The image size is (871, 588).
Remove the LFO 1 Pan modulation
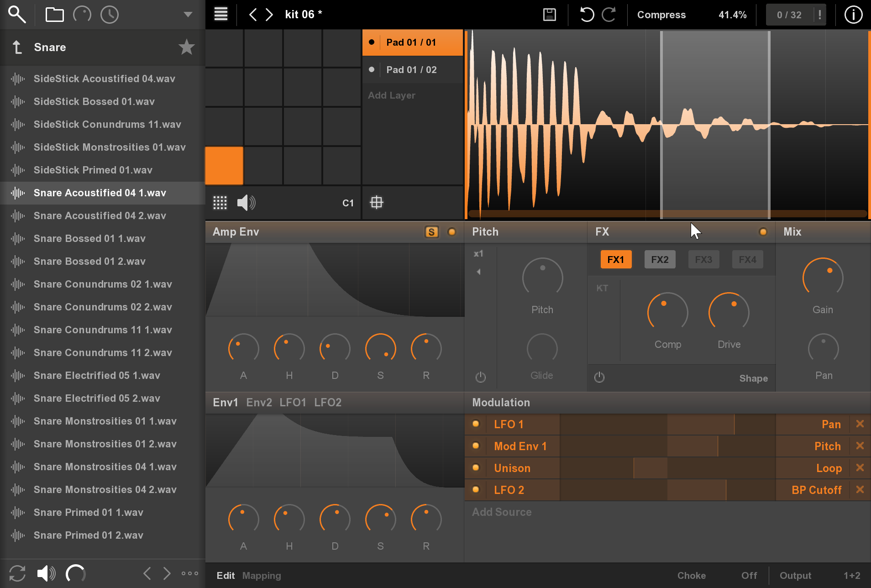click(860, 424)
